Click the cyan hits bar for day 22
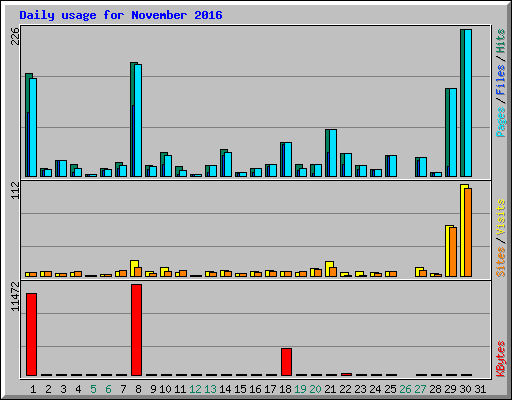The width and height of the screenshot is (512, 400). coord(348,165)
